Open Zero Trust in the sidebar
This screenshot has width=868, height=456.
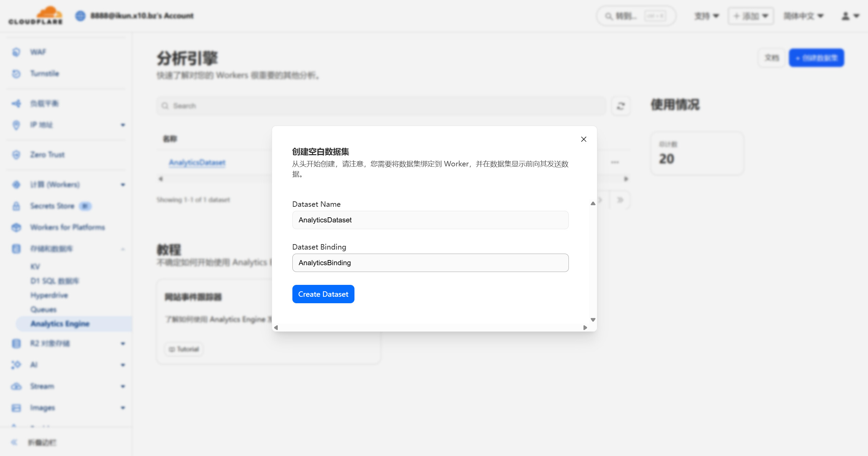tap(47, 154)
